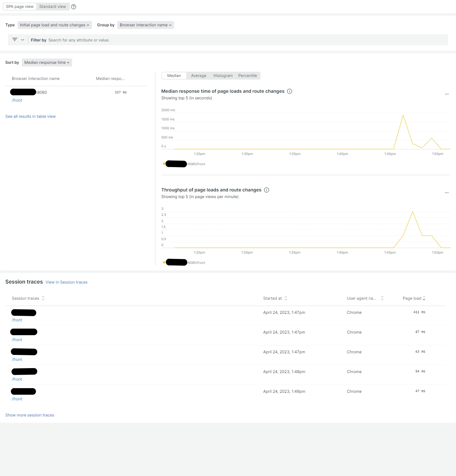
Task: Open info icon for Median response time chart
Action: [x=290, y=91]
